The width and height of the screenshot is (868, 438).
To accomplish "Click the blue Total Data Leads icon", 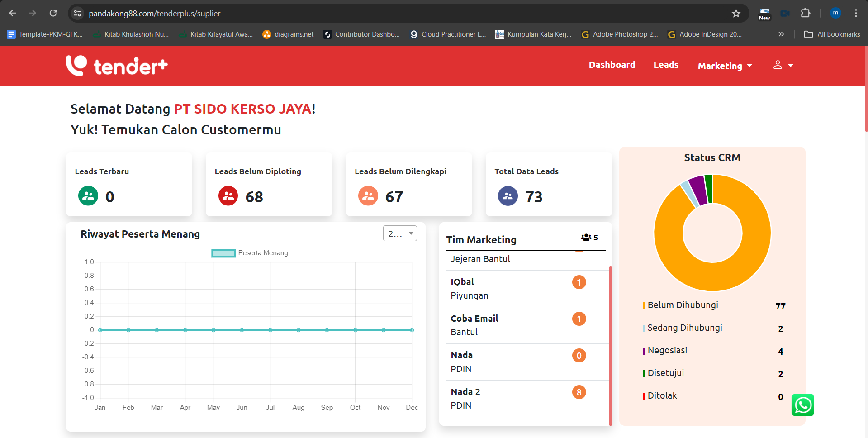I will tap(508, 196).
